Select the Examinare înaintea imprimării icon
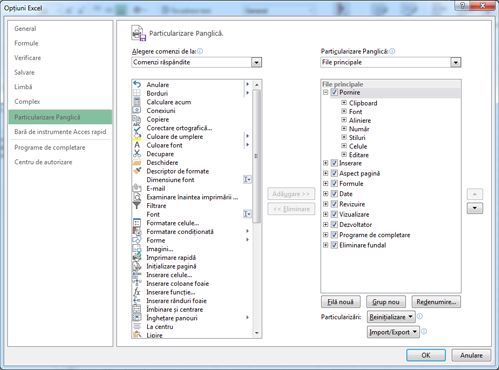The height and width of the screenshot is (370, 499). coord(137,197)
